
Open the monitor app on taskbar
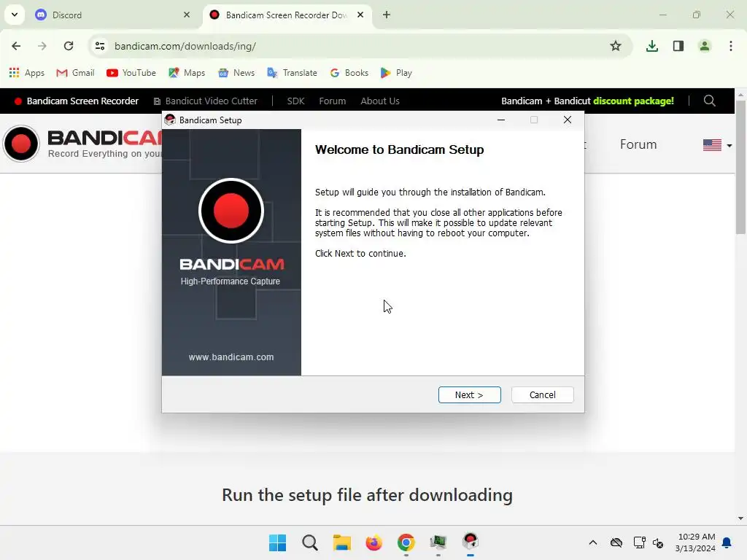pyautogui.click(x=438, y=542)
